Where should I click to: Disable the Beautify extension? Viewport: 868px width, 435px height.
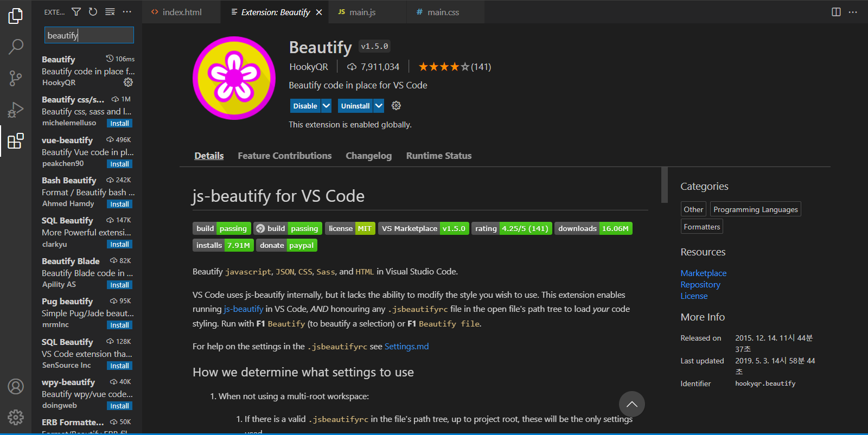coord(305,106)
